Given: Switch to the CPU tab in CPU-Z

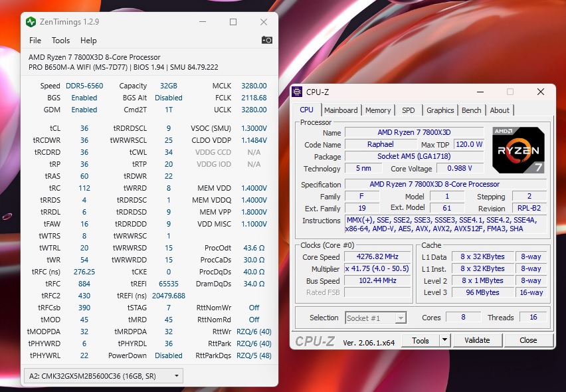Looking at the screenshot, I should point(306,110).
